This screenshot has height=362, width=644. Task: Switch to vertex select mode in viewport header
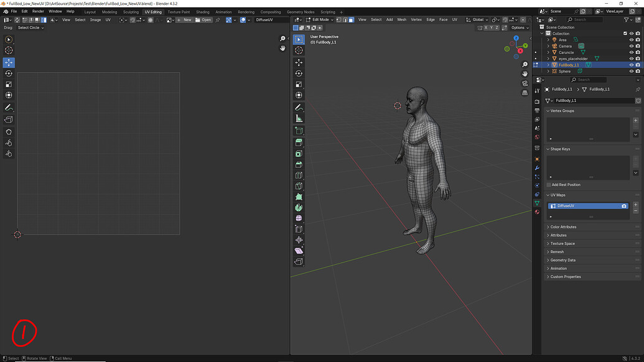click(339, 20)
